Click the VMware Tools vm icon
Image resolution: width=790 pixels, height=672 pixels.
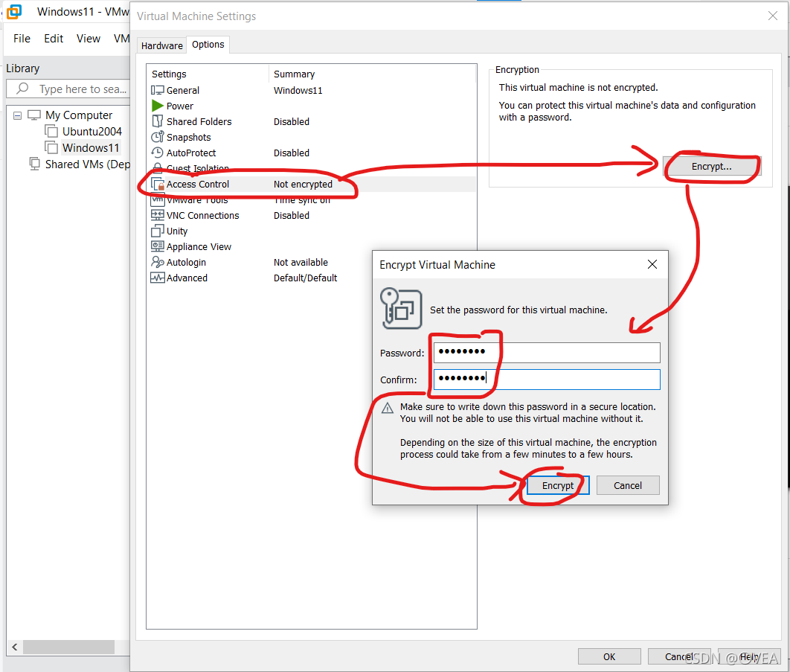[x=157, y=200]
